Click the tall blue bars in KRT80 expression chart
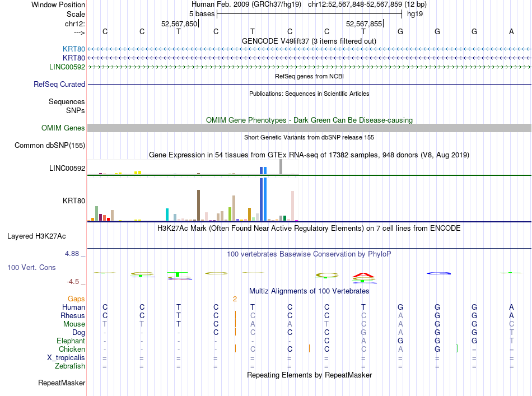This screenshot has height=396, width=532. (x=263, y=199)
